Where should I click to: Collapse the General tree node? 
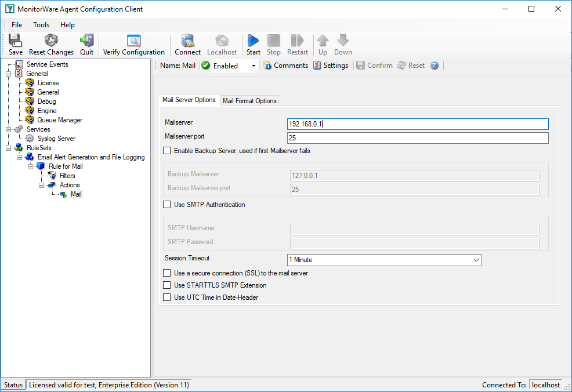(x=8, y=74)
